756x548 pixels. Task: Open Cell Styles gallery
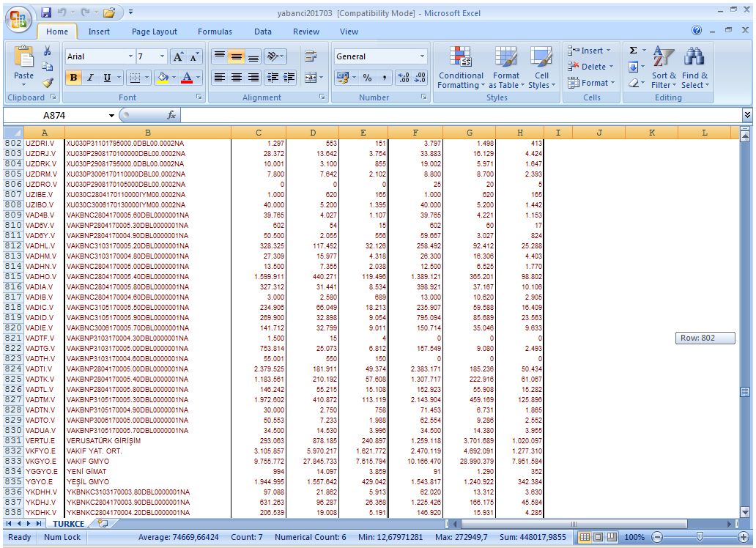541,67
